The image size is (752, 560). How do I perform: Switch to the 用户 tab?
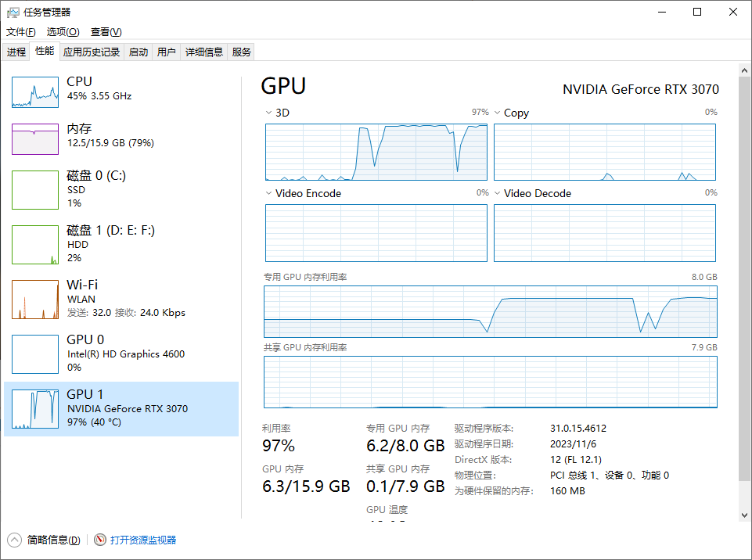point(167,52)
